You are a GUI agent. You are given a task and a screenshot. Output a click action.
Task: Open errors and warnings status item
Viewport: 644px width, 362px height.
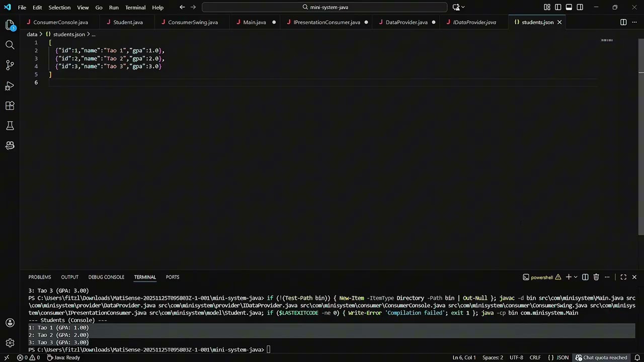click(29, 357)
